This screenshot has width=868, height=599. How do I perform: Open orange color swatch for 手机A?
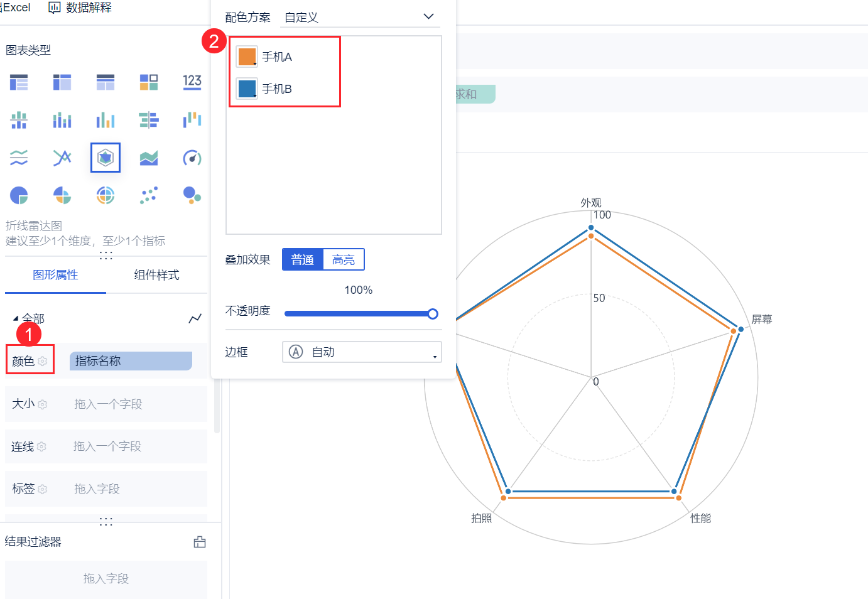pyautogui.click(x=247, y=57)
